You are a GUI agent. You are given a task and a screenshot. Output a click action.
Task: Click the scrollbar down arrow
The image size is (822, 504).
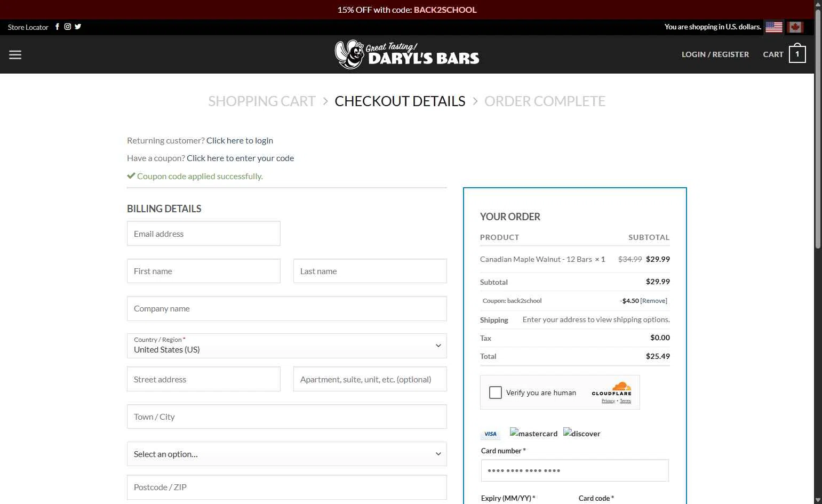point(818,500)
